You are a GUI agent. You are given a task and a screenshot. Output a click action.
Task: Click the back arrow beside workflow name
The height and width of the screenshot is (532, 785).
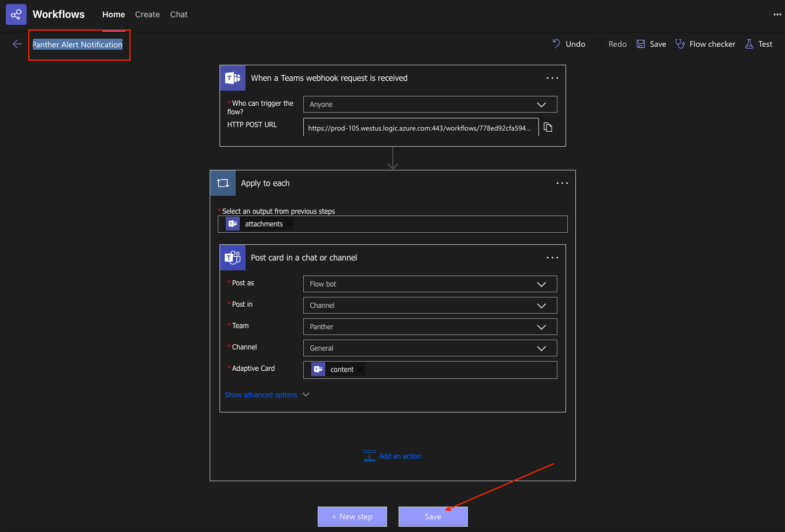[x=17, y=44]
